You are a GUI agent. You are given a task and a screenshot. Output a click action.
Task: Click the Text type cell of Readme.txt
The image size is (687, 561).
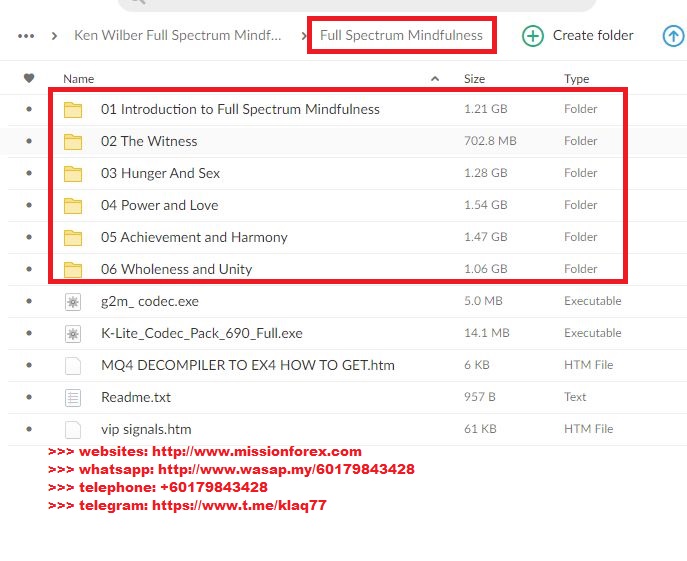575,397
